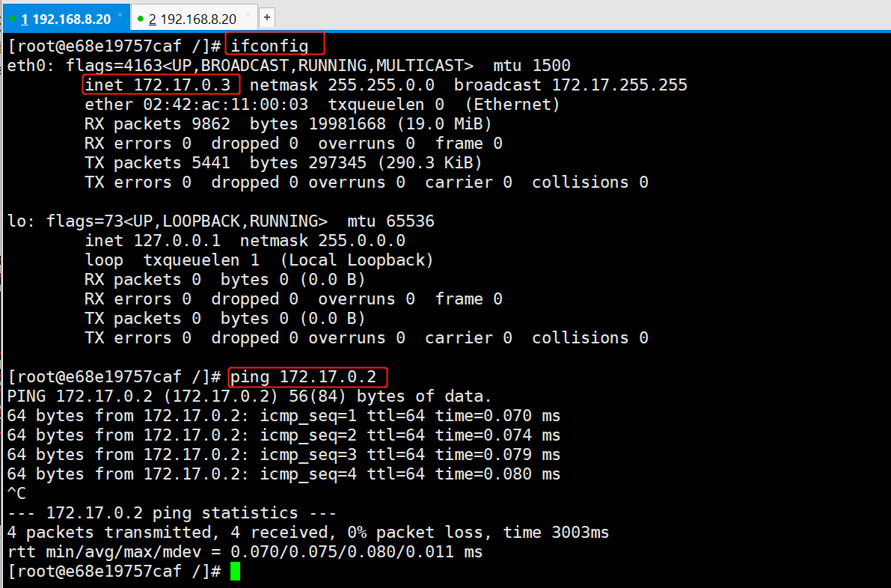Click the icmp_seq=3 reply line
The width and height of the screenshot is (891, 588).
click(284, 455)
